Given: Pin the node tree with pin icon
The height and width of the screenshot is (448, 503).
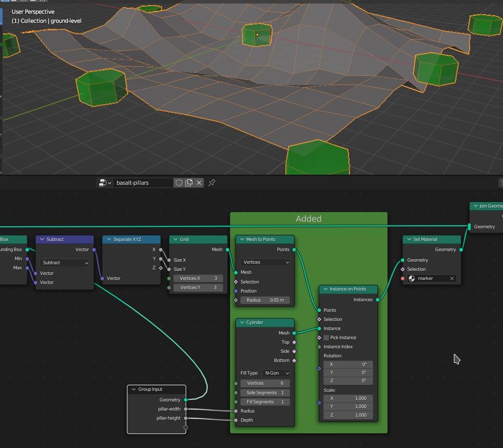Looking at the screenshot, I should [x=212, y=183].
